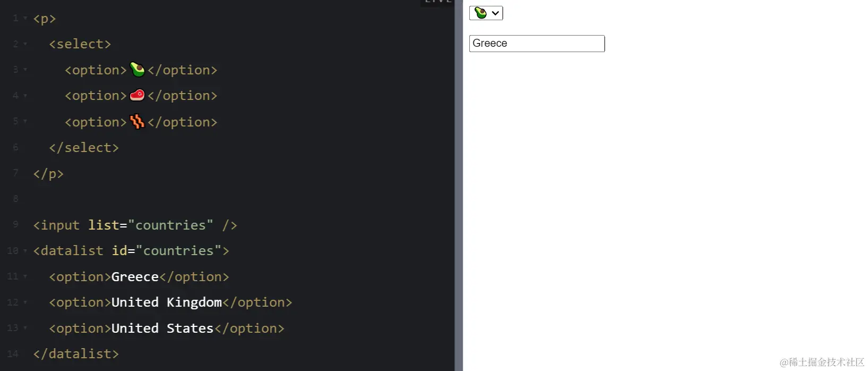Click the empty line 8 number
This screenshot has height=371, width=868.
tap(15, 199)
